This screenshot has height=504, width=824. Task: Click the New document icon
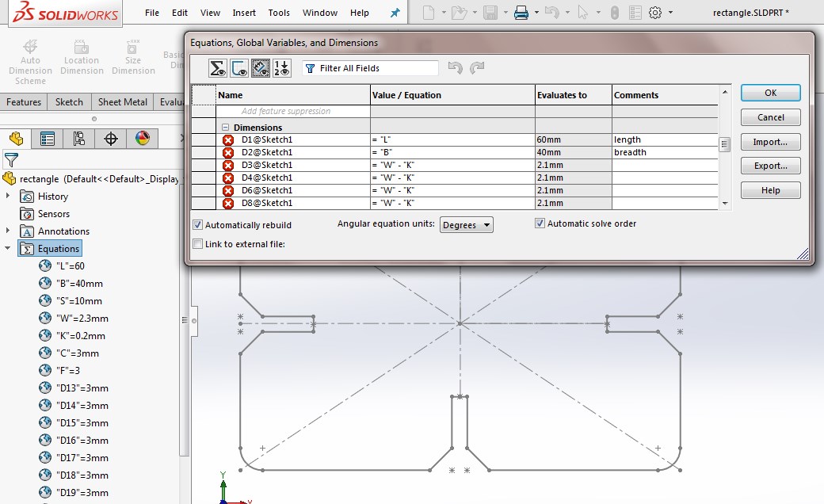coord(429,12)
